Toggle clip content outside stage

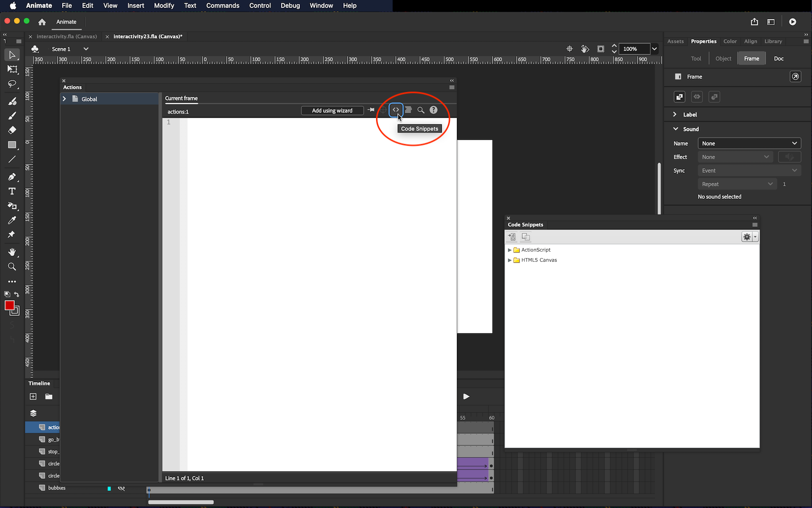(601, 49)
